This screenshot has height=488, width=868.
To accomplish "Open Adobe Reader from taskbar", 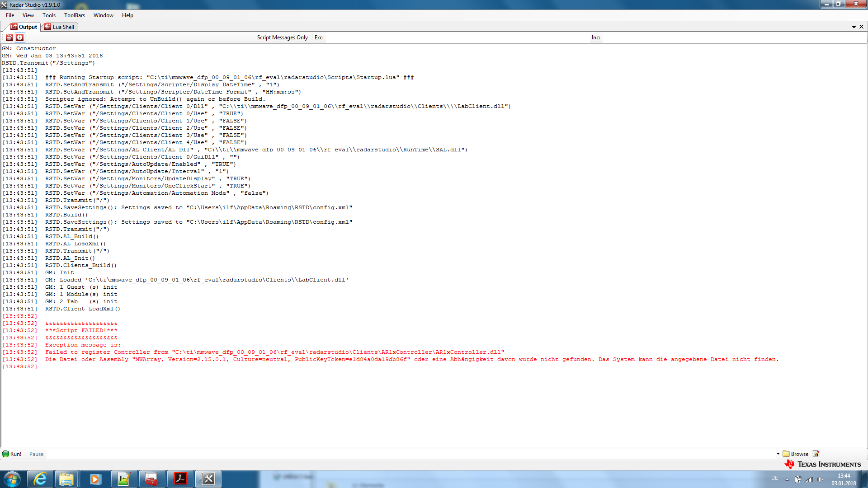I will [180, 479].
